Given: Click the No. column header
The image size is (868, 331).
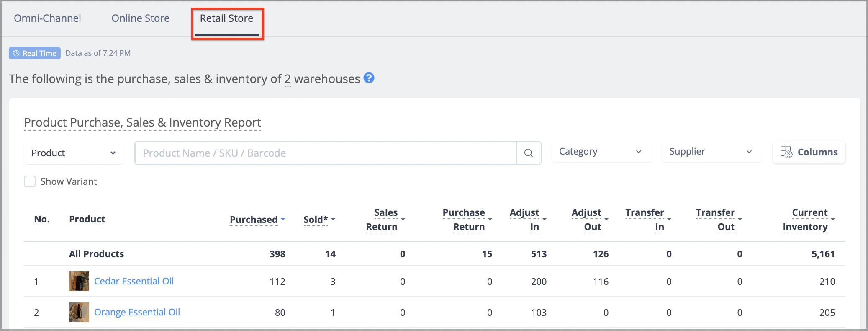Looking at the screenshot, I should click(x=42, y=219).
